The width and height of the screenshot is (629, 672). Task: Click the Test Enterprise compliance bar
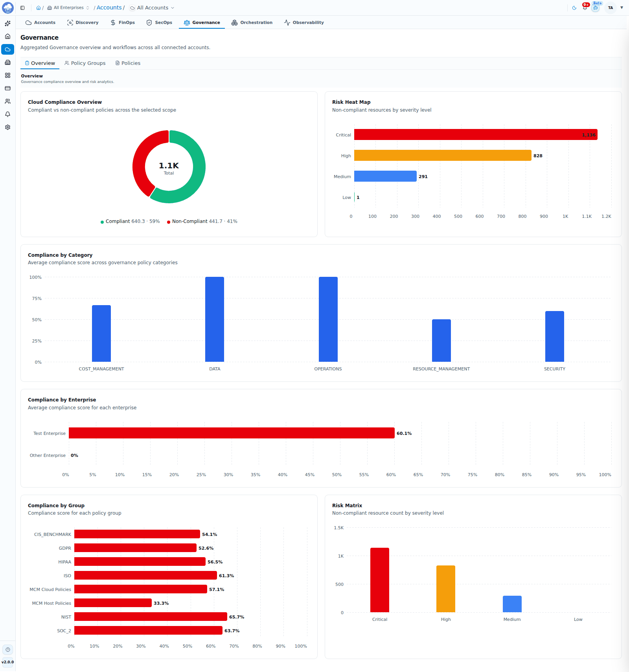click(232, 433)
